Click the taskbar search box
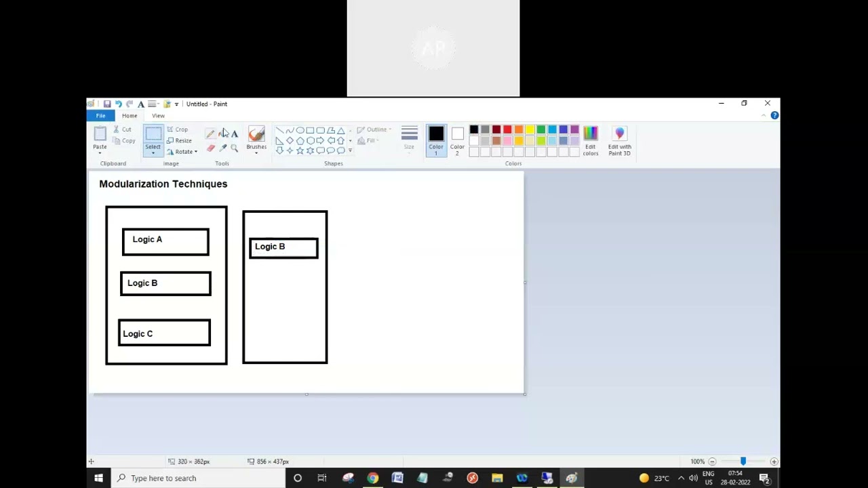Viewport: 868px width, 488px height. (x=198, y=478)
